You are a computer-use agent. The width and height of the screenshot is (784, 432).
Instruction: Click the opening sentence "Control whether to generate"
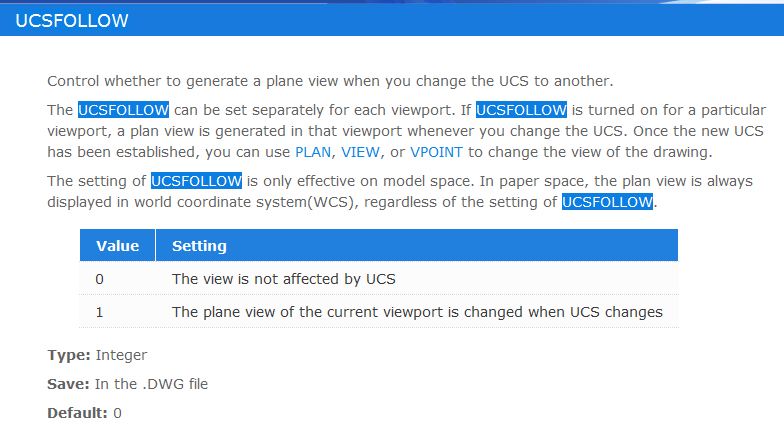[330, 81]
